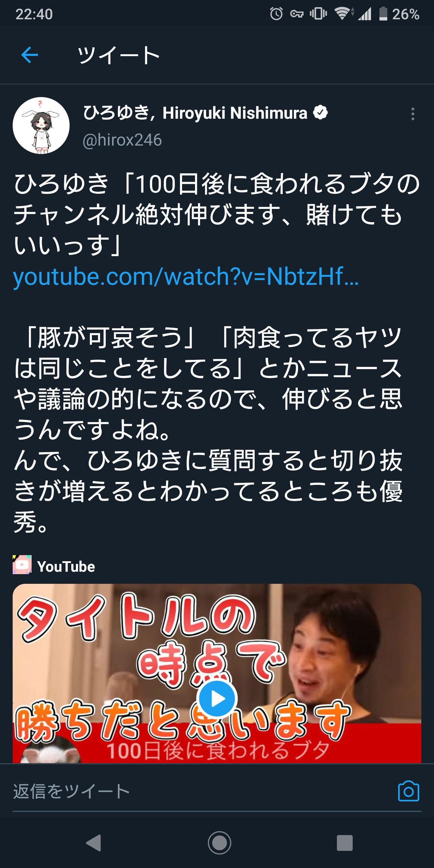This screenshot has height=868, width=434.
Task: Play the embedded YouTube video
Action: pos(217,698)
